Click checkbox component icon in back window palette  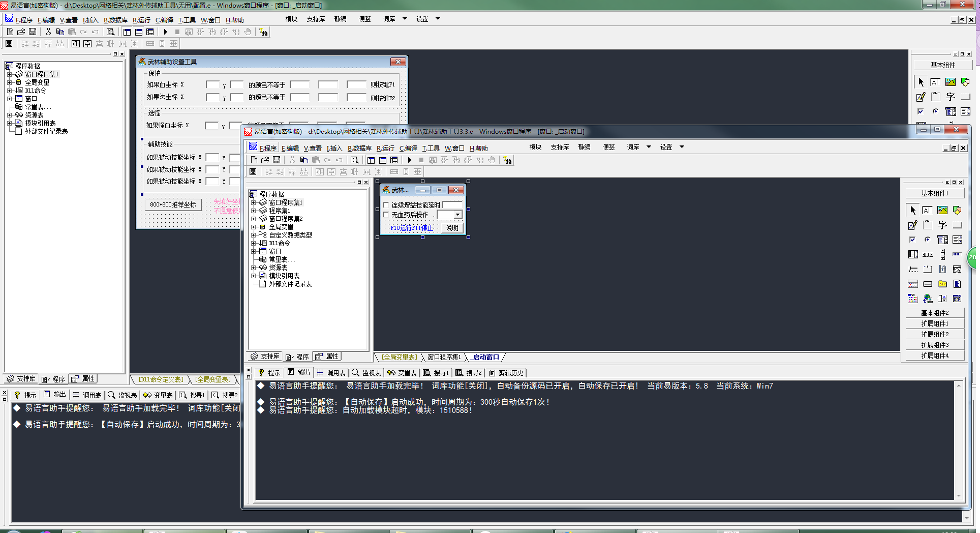pyautogui.click(x=921, y=111)
